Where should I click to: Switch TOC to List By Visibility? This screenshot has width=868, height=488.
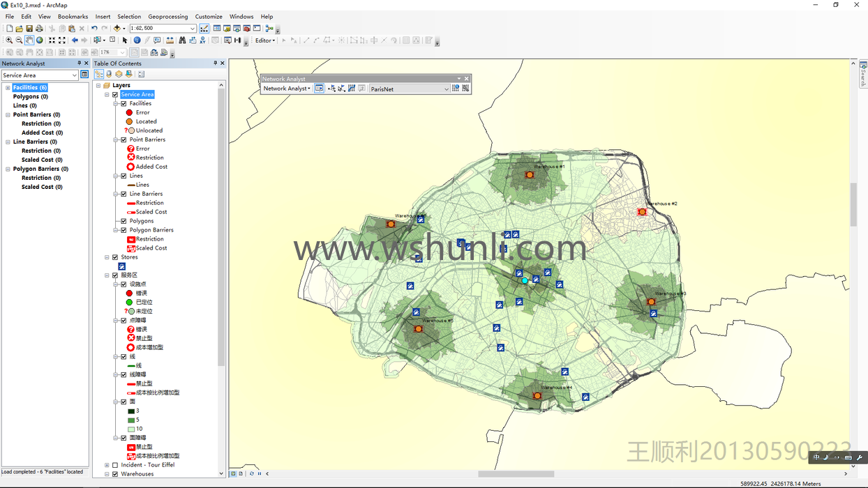point(119,74)
